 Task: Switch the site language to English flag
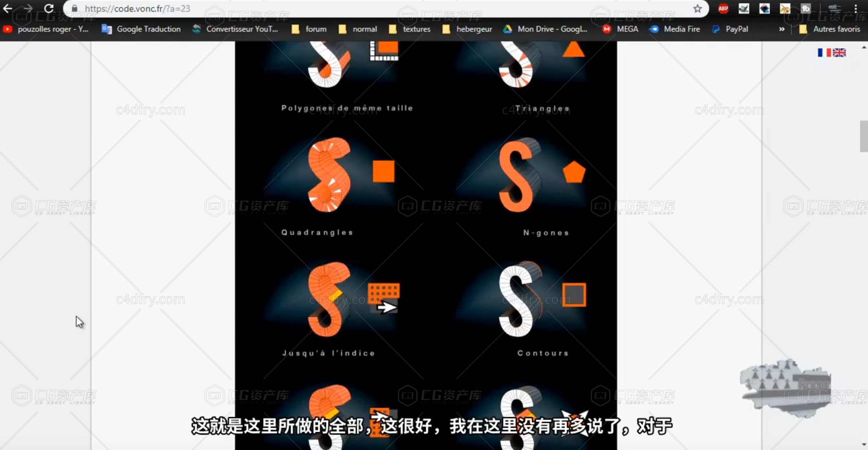click(839, 52)
